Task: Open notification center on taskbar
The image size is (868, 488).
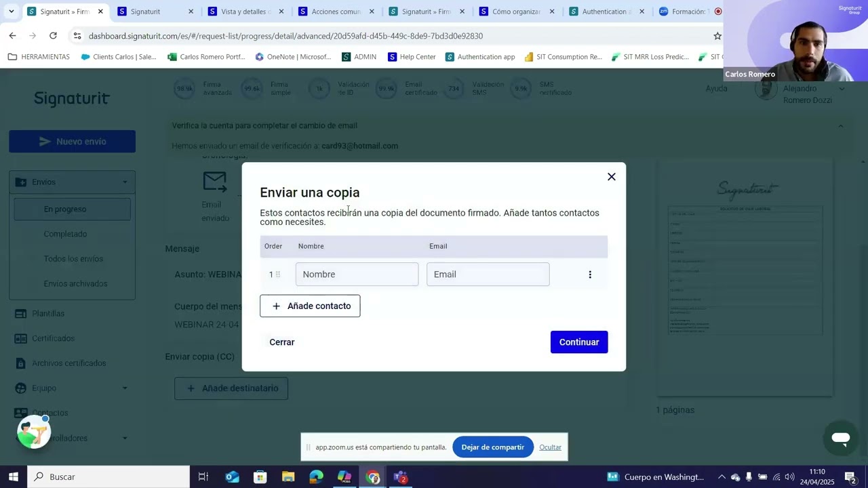Action: click(x=850, y=476)
